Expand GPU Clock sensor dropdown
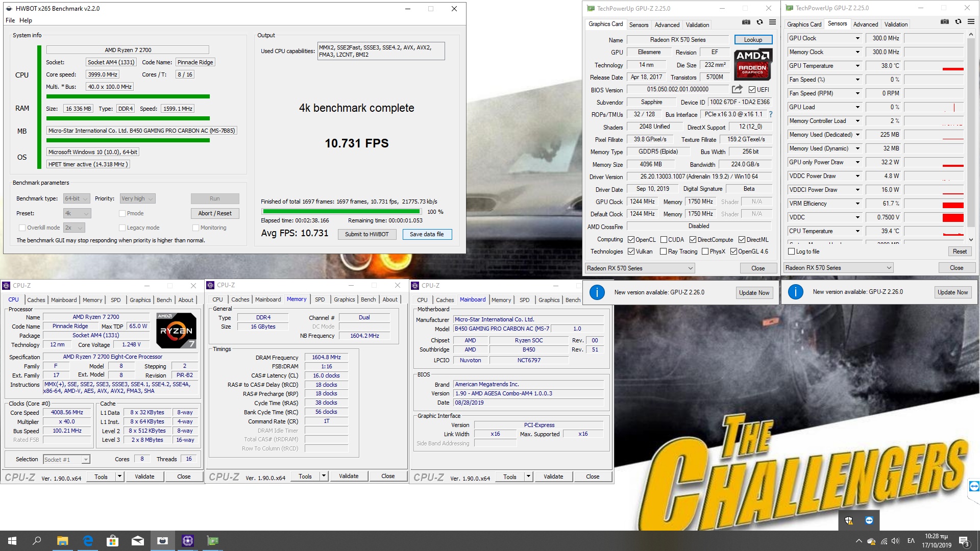The image size is (980, 551). pyautogui.click(x=857, y=38)
